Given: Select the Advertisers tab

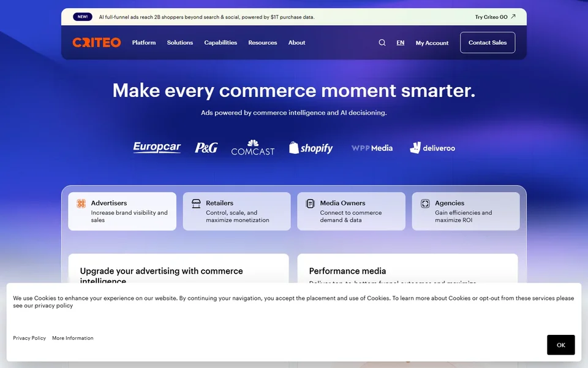Looking at the screenshot, I should [123, 212].
